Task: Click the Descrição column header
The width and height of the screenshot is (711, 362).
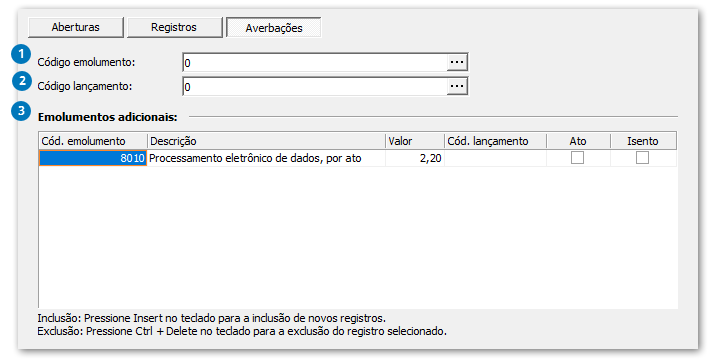Action: click(x=266, y=141)
